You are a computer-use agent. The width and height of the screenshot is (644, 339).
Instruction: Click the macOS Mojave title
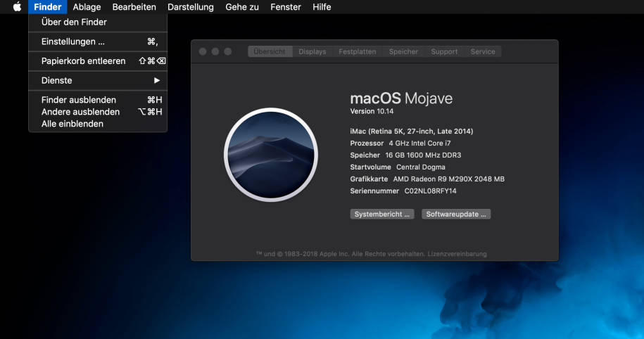(x=401, y=98)
